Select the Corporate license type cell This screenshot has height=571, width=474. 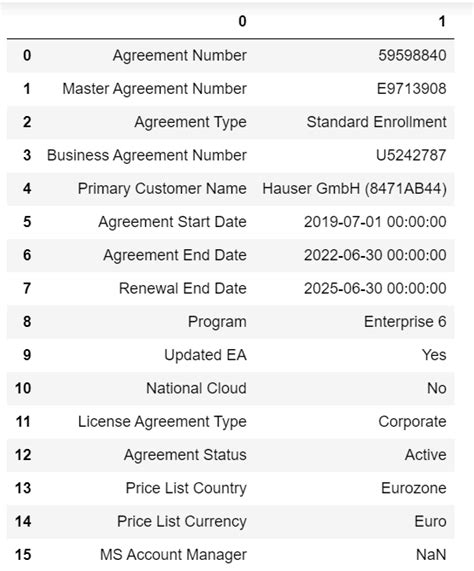pyautogui.click(x=412, y=422)
